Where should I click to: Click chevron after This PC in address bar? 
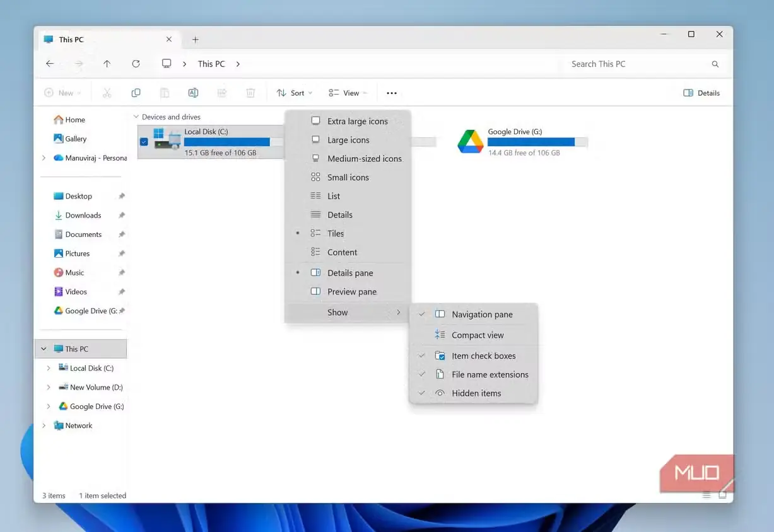[x=238, y=64]
